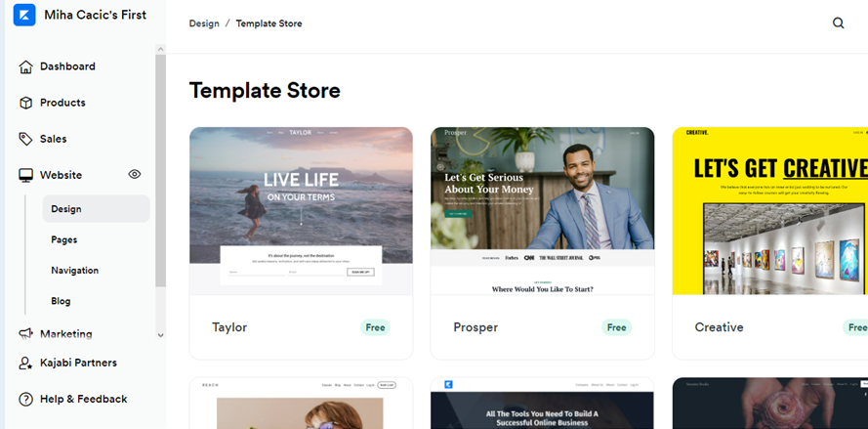
Task: Click the Help & Feedback question icon
Action: [25, 399]
